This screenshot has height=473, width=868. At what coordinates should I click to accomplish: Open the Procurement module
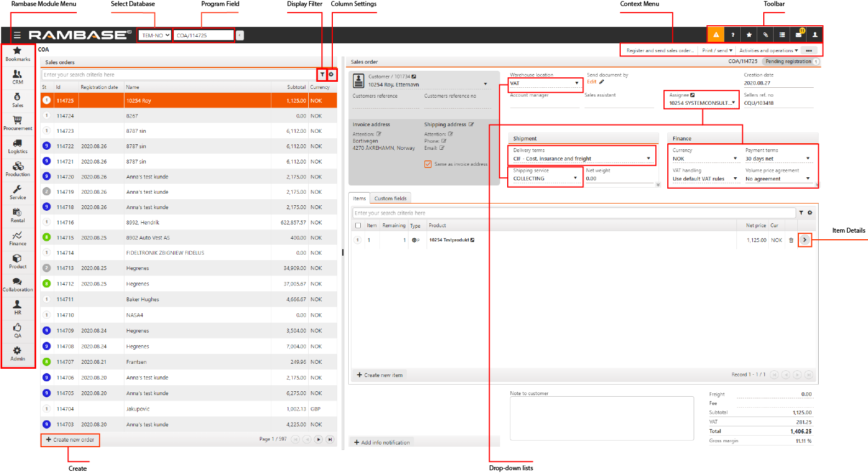18,123
